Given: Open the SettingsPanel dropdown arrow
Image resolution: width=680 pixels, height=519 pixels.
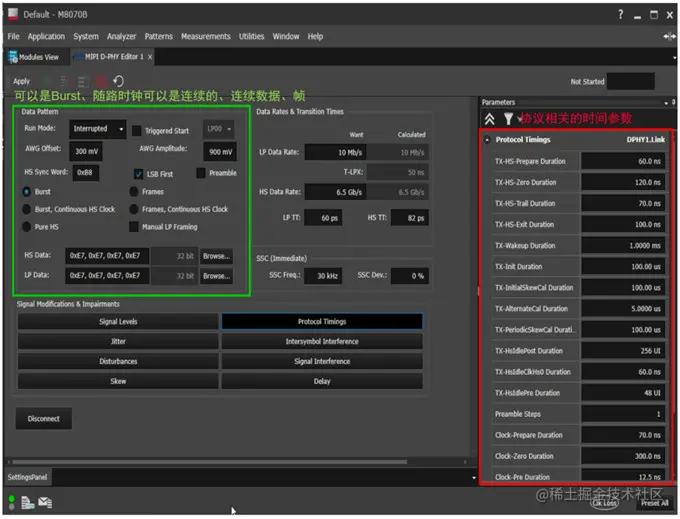Looking at the screenshot, I should click(474, 478).
